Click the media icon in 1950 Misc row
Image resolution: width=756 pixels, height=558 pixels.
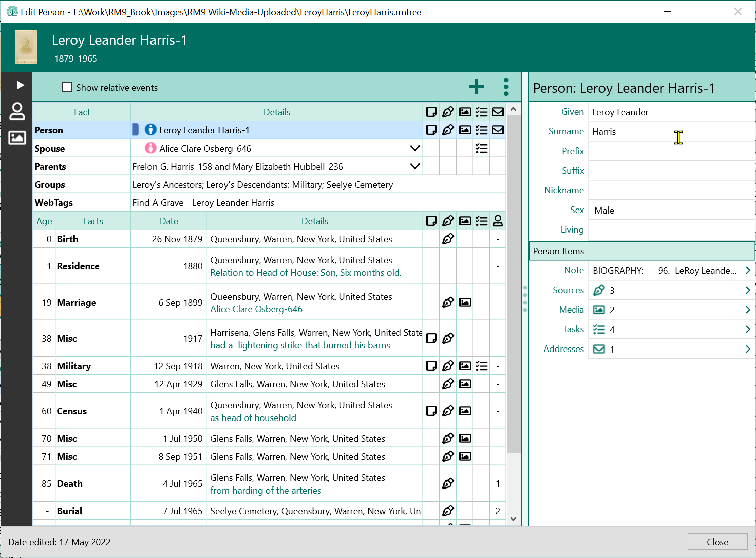tap(465, 438)
